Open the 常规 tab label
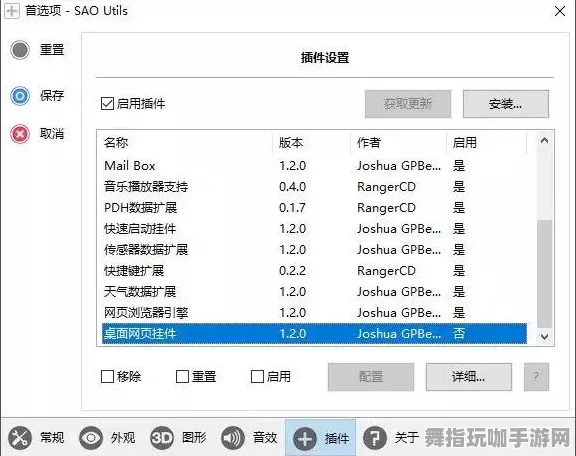This screenshot has height=456, width=576. coord(52,438)
